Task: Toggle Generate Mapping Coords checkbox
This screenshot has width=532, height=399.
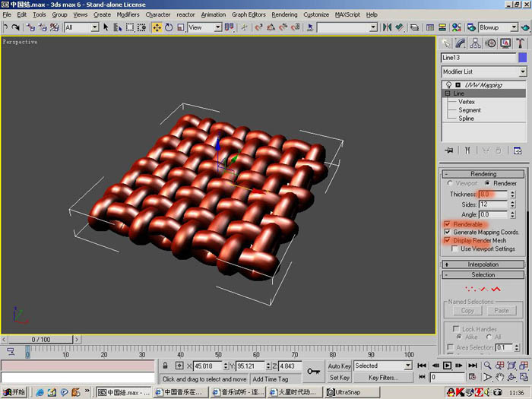Action: point(447,232)
